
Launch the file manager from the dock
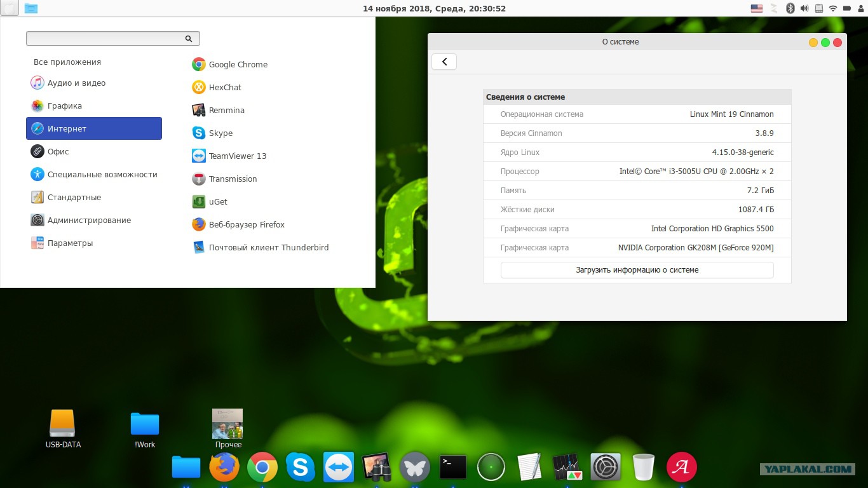coord(186,468)
